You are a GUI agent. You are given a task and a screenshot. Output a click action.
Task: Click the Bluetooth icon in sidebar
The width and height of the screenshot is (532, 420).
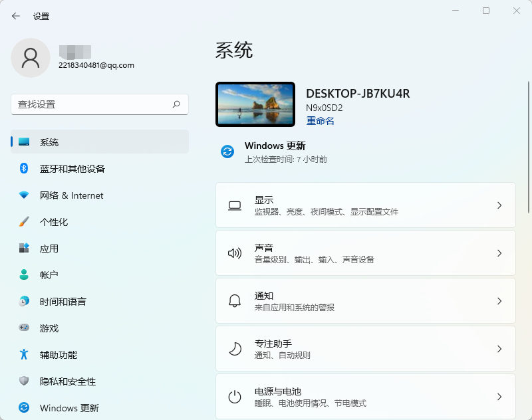pos(24,168)
